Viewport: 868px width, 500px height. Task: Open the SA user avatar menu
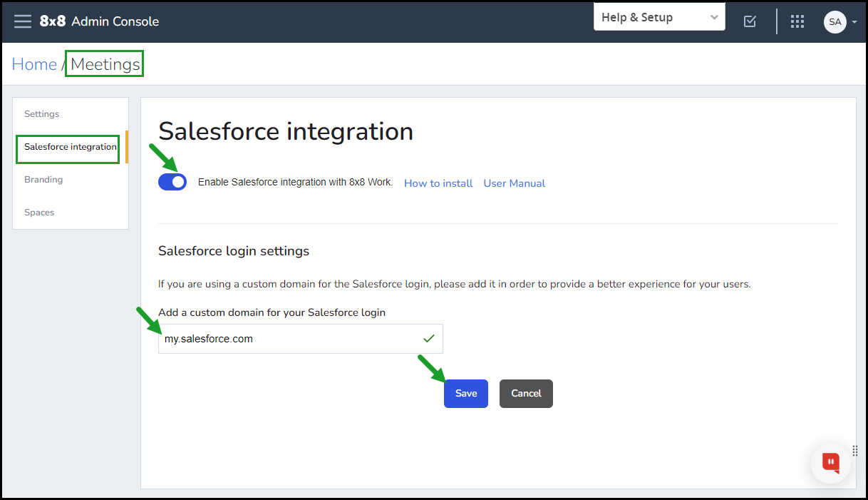(835, 21)
